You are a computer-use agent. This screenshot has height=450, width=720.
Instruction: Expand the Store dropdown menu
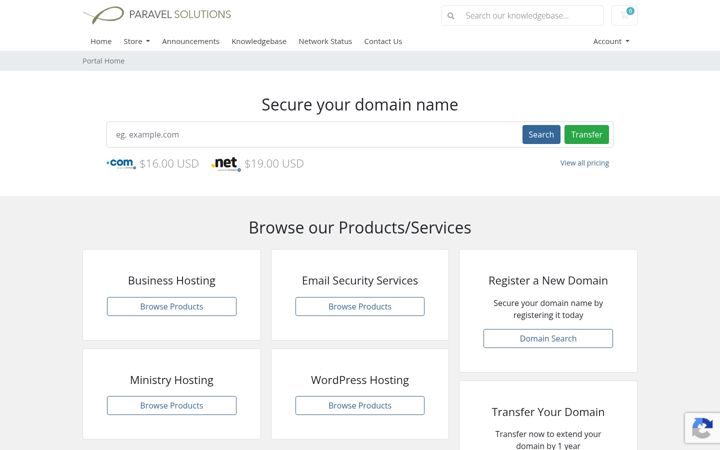click(136, 41)
